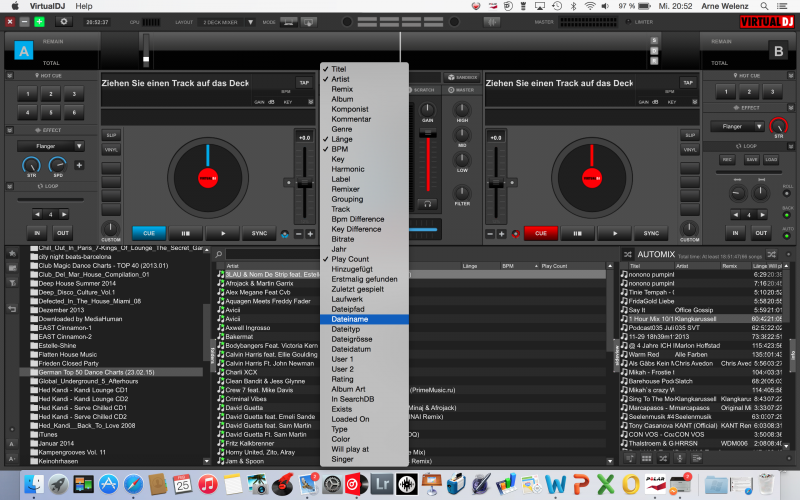
Task: Click the headphone cue icon in mixer
Action: click(x=428, y=203)
